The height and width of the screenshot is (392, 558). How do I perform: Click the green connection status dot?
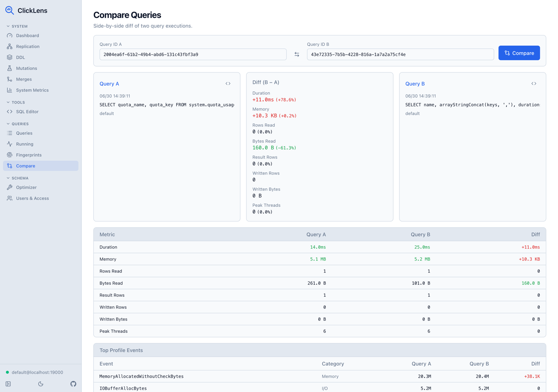coord(7,372)
